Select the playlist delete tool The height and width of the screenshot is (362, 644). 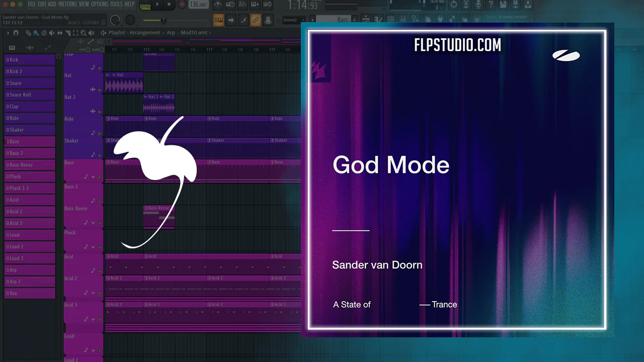click(44, 33)
